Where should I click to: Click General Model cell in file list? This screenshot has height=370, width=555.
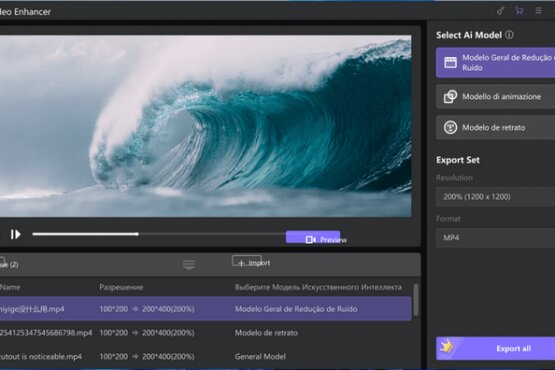pos(260,356)
